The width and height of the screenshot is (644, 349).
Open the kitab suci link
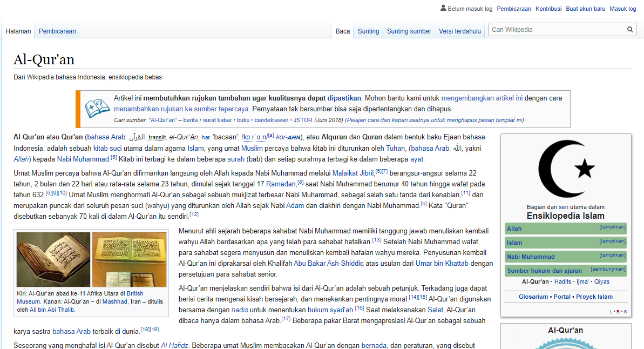click(107, 149)
